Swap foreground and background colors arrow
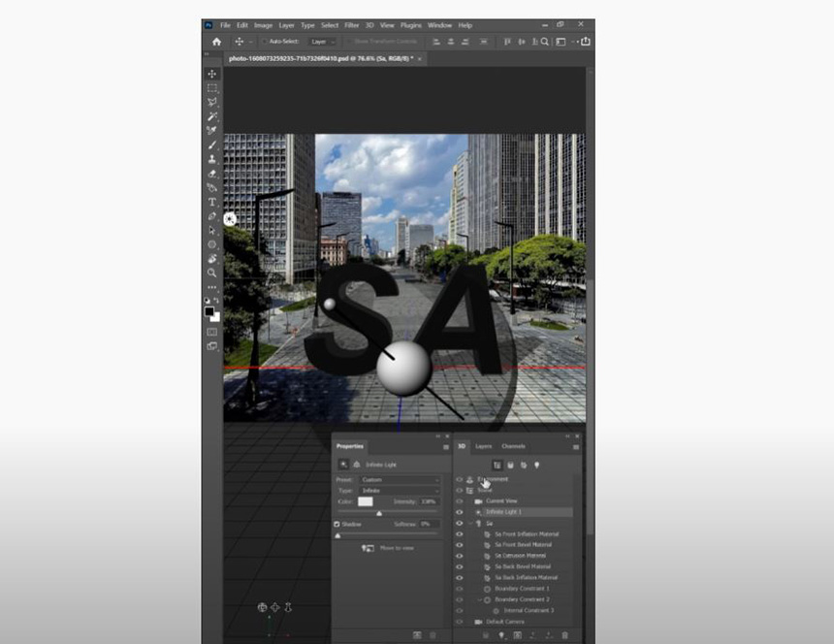Viewport: 834px width, 644px height. point(216,301)
